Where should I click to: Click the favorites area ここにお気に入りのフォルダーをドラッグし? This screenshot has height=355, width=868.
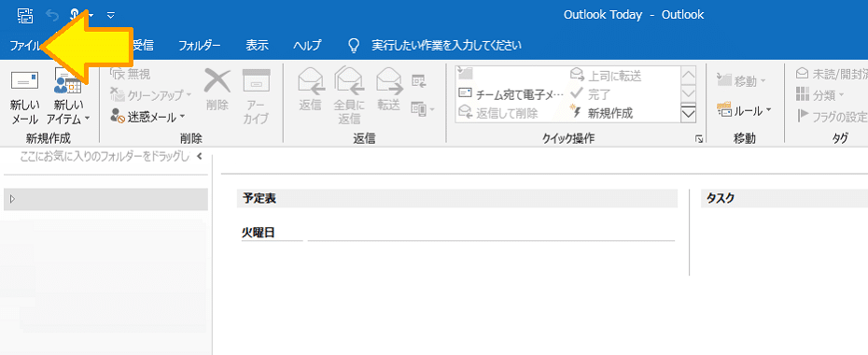(105, 157)
